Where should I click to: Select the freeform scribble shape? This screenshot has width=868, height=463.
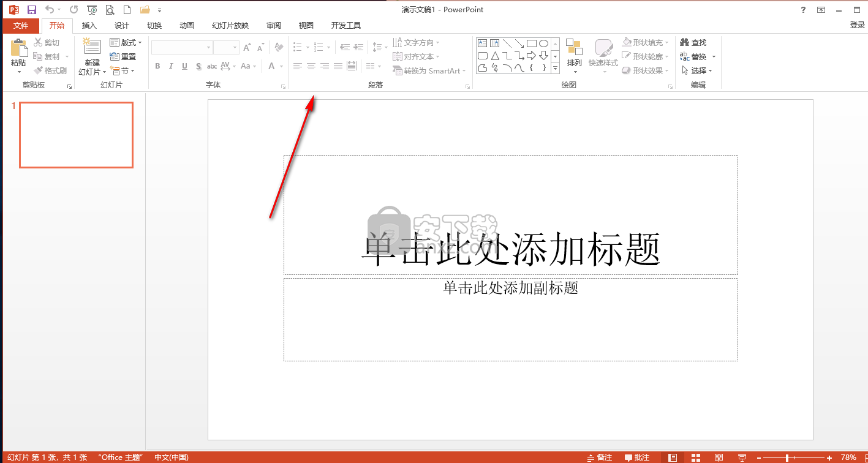click(x=494, y=68)
